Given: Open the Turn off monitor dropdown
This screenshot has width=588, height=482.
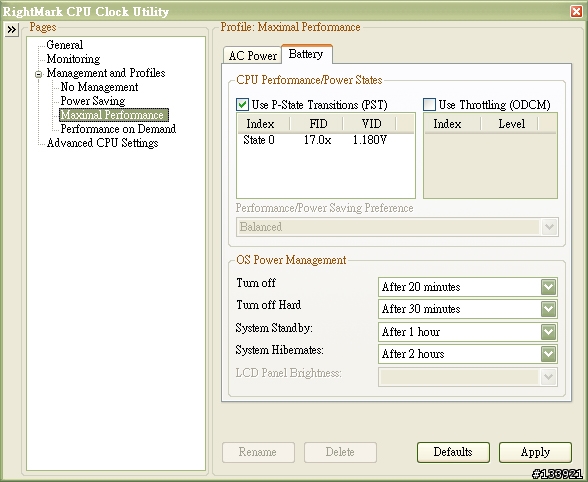Looking at the screenshot, I should coord(548,287).
